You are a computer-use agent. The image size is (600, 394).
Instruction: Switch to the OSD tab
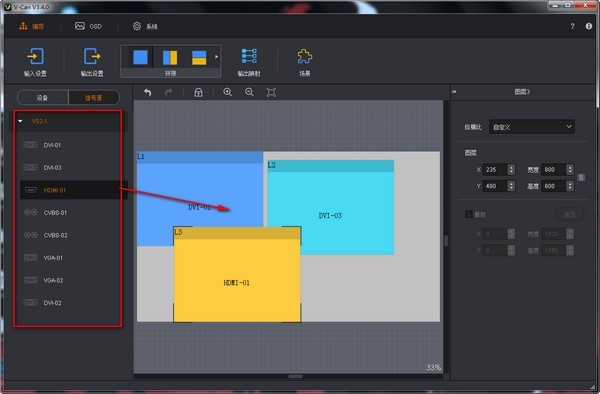click(x=88, y=26)
